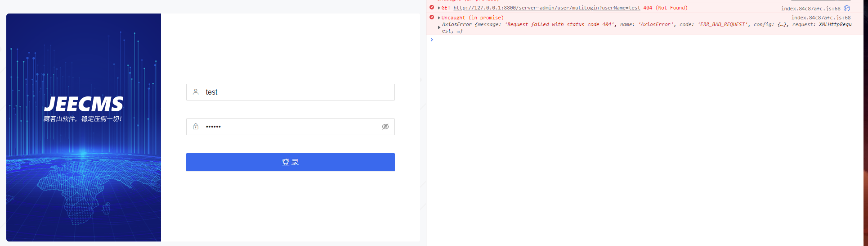
Task: Click the blue console prompt chevron
Action: click(432, 40)
